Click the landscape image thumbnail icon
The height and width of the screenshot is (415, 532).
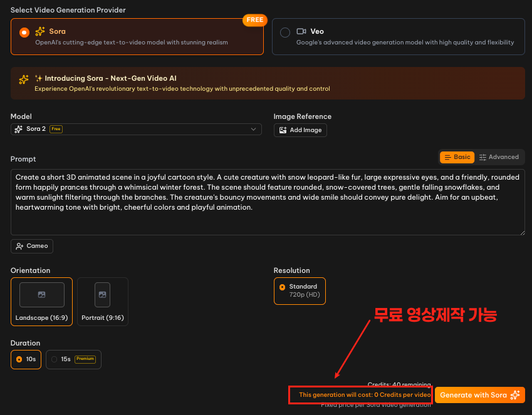point(42,295)
